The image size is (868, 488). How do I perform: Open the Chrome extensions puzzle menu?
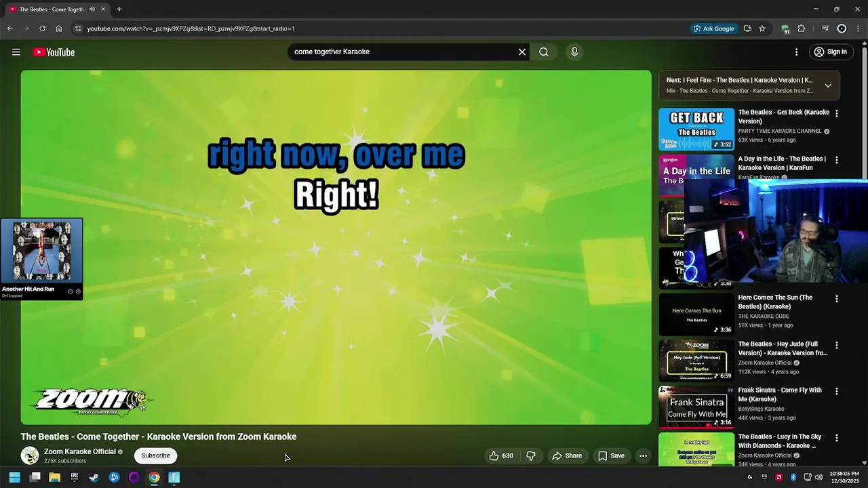point(802,28)
